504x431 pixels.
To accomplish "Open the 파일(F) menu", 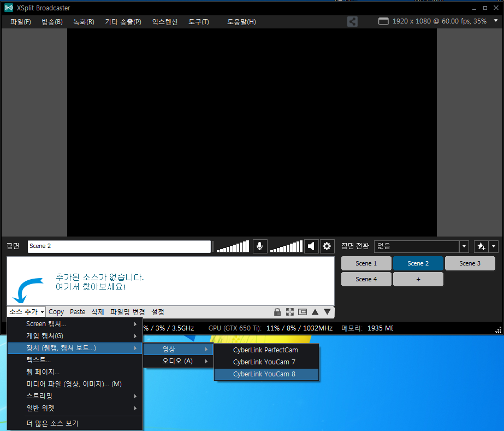I will (21, 22).
